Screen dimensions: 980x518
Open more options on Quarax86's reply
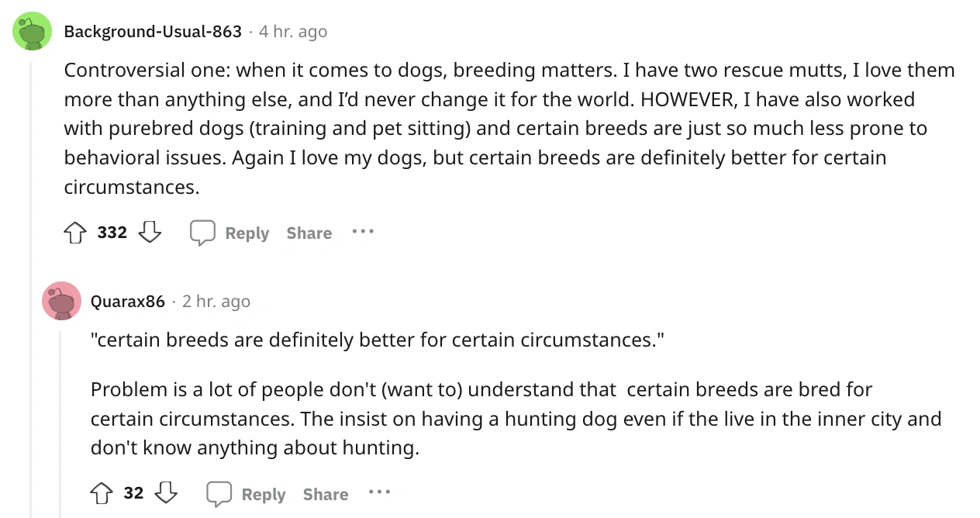tap(379, 492)
